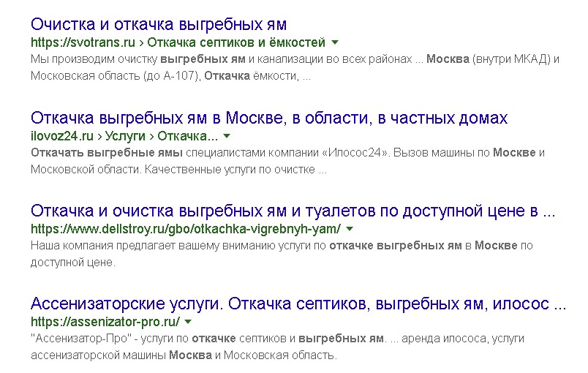Open 'Откачка выгребных ям в Москве, в области' result

[x=269, y=118]
